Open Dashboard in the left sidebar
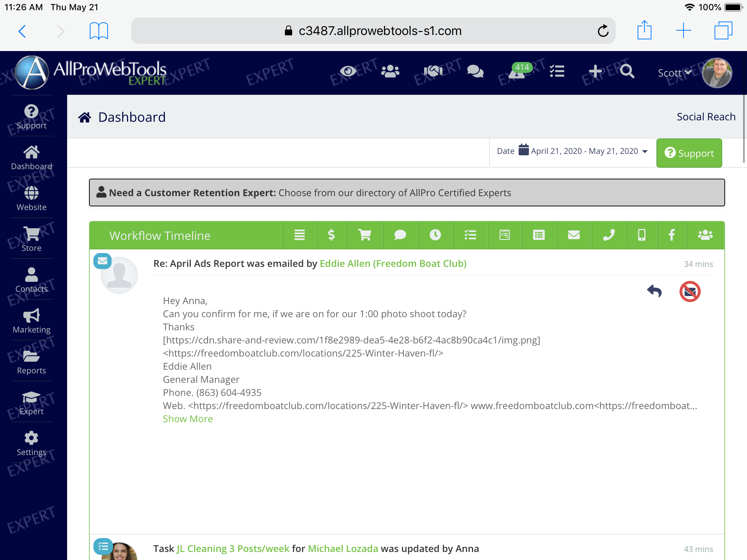Screen dimensions: 747x560 (31, 158)
